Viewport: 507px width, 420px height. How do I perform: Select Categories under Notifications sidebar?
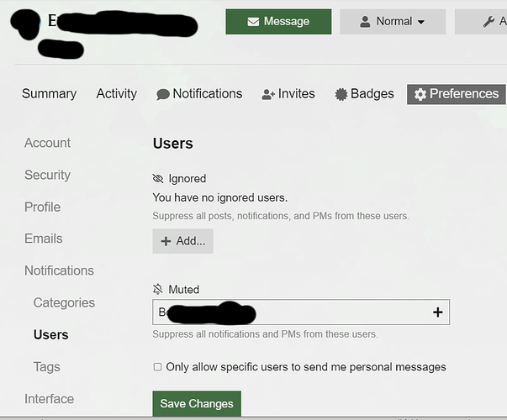click(64, 302)
